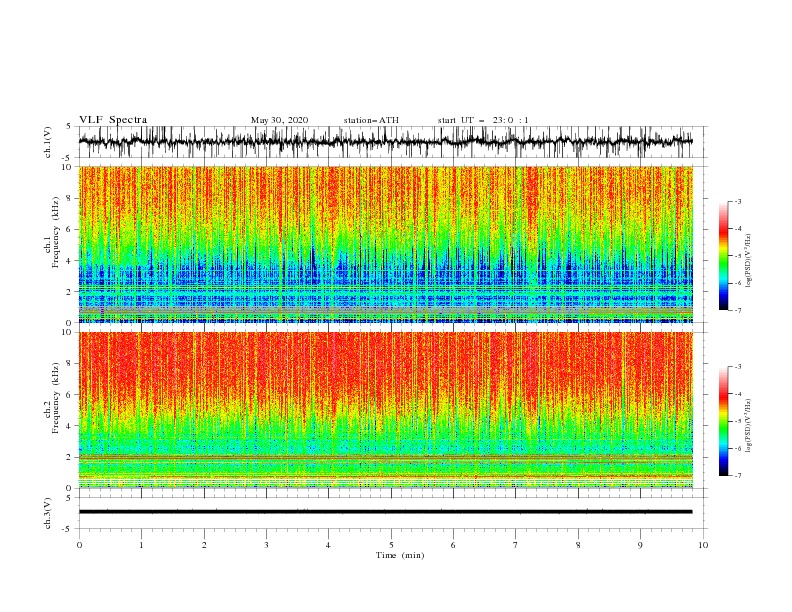Click the ch.2 spectrogram plot
The width and height of the screenshot is (792, 612).
[386, 410]
